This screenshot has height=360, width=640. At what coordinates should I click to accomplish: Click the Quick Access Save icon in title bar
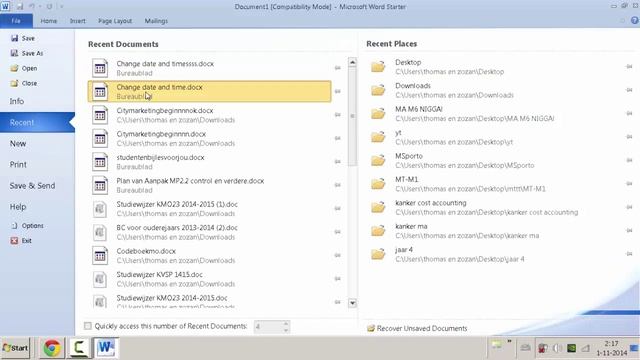click(x=20, y=7)
